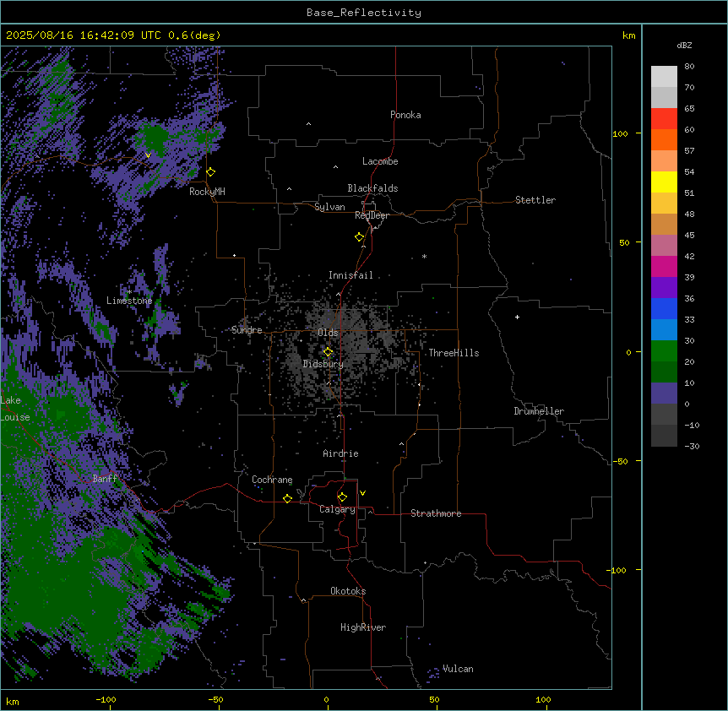Select the yellow diamond marker below Cochrane

point(287,498)
